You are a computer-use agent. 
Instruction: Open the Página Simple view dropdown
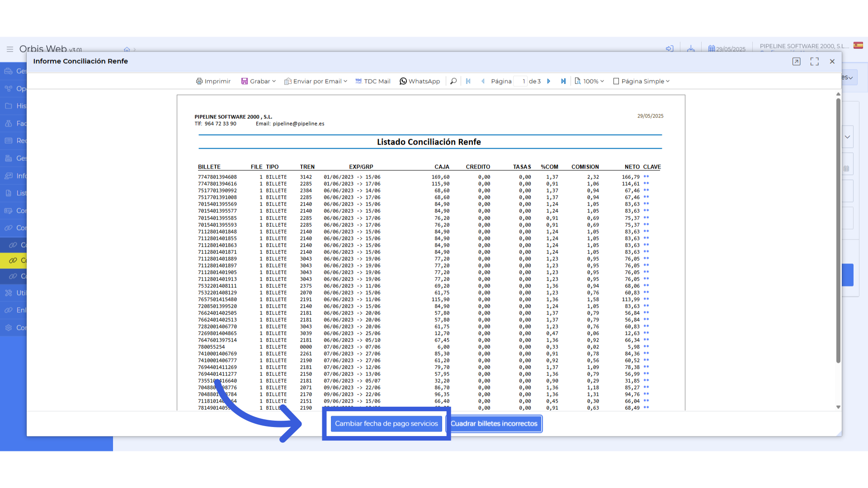tap(642, 81)
